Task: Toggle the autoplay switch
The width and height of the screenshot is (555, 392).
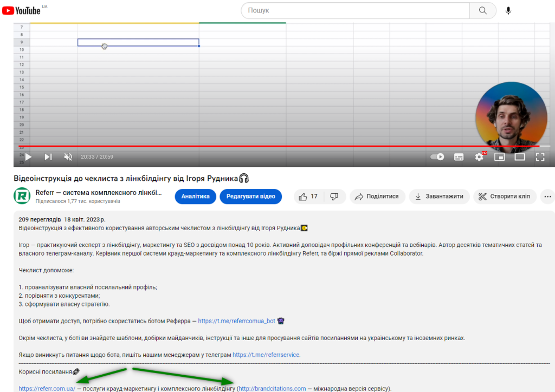Action: (x=437, y=156)
